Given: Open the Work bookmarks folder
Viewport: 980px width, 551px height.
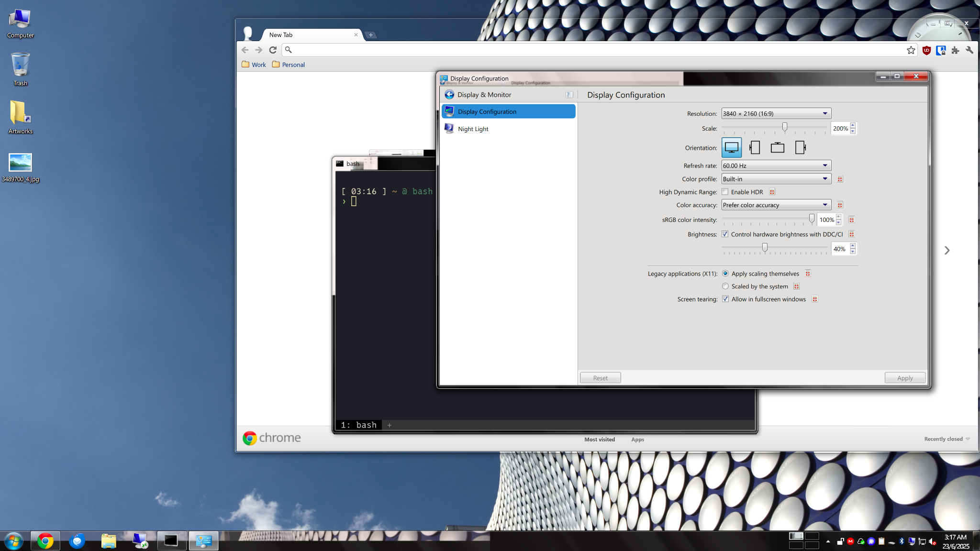Looking at the screenshot, I should [x=254, y=65].
